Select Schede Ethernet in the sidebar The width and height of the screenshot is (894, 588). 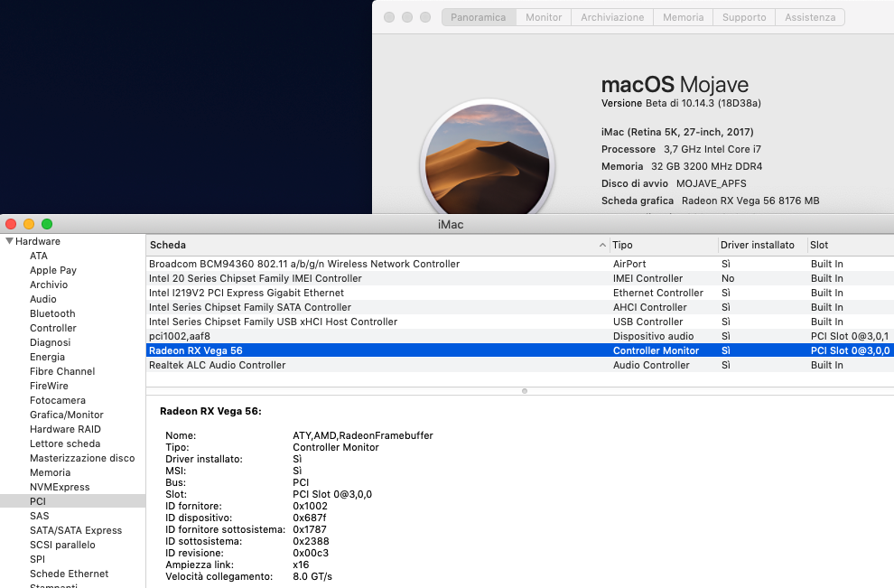coord(69,574)
